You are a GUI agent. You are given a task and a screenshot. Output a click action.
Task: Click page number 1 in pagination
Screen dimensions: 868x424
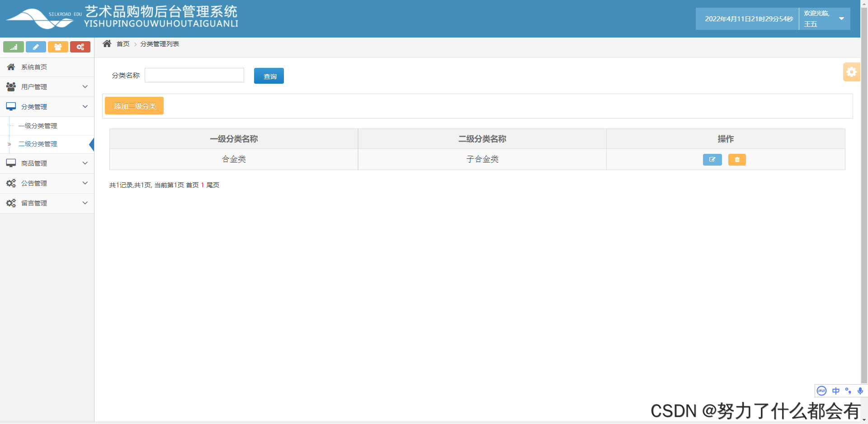203,185
